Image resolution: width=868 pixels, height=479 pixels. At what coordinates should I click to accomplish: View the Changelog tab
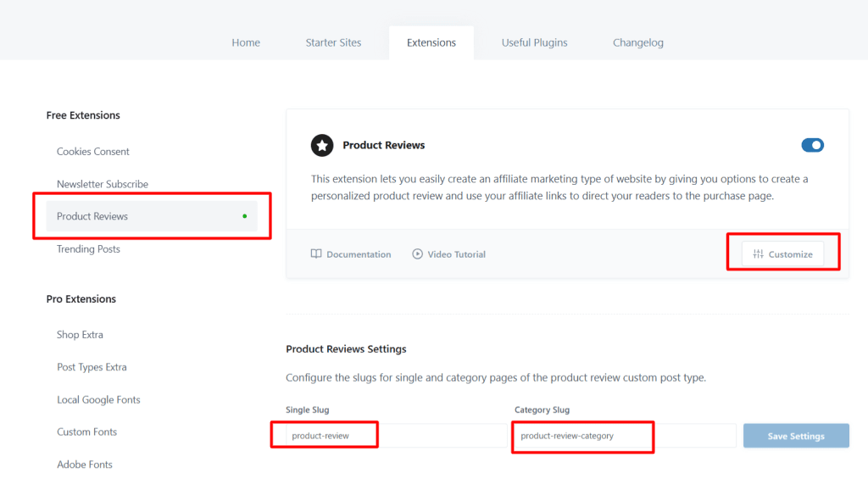pos(638,42)
